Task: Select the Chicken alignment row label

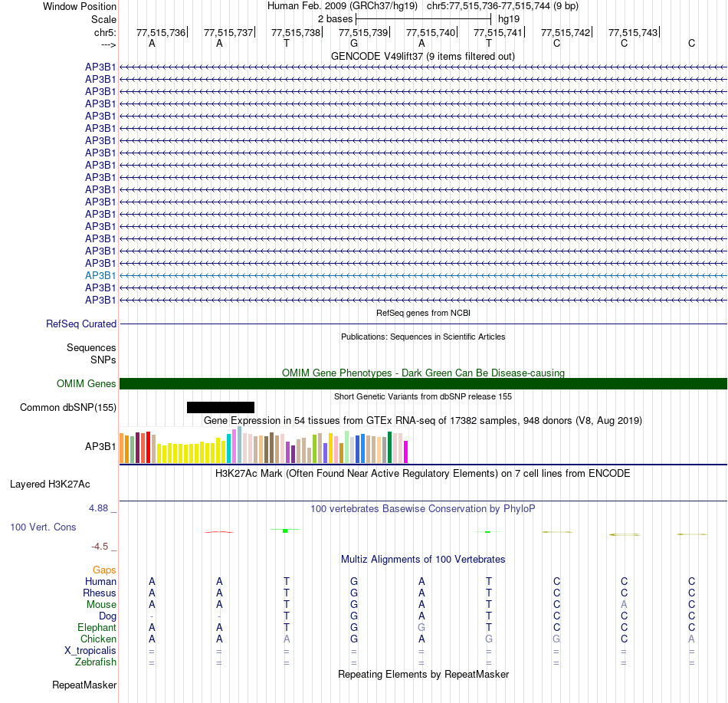Action: coord(98,639)
